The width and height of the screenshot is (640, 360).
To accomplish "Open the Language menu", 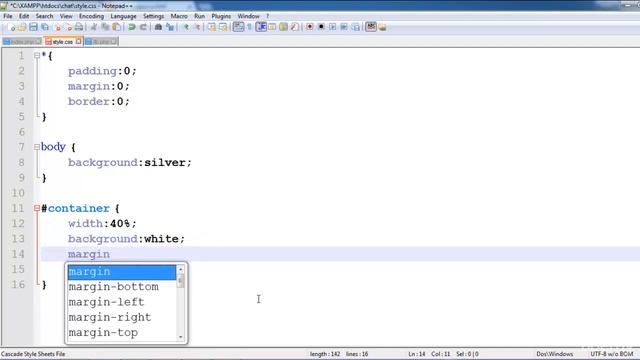I will click(x=123, y=16).
